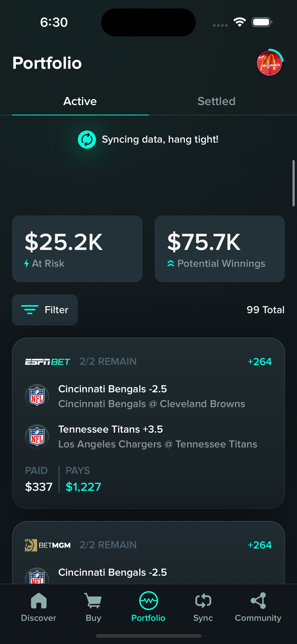Screen dimensions: 297x644
Task: Tap the NFL logo beside Tennessee Titans +3.5
Action: click(x=37, y=436)
